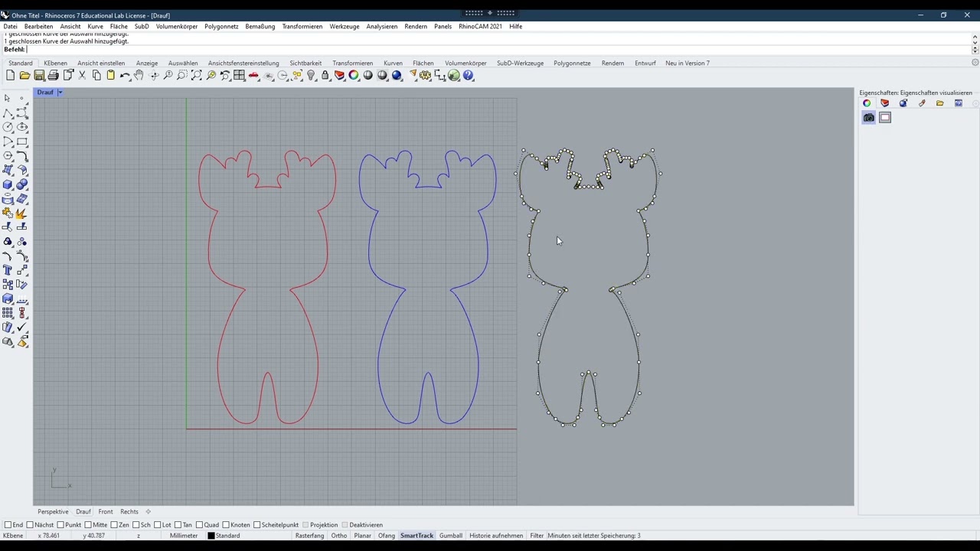Image resolution: width=980 pixels, height=551 pixels.
Task: Switch to the SubD-Werkzeuge toolbar tab
Action: (x=520, y=63)
